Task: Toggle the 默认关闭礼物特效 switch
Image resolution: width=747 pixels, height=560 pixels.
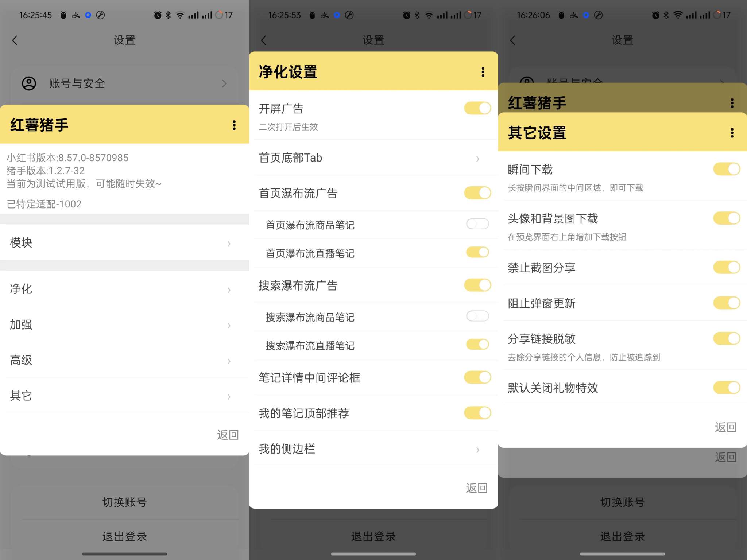Action: 727,388
